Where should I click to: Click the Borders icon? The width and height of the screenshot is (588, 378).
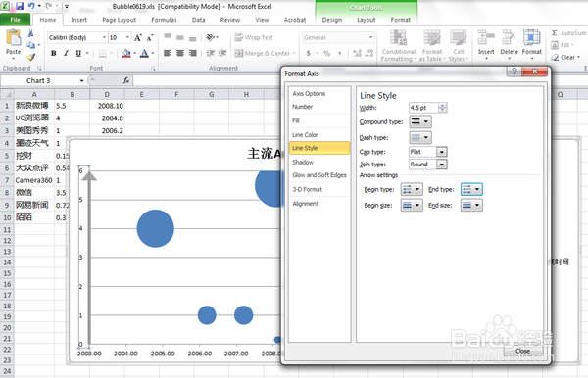[x=102, y=53]
